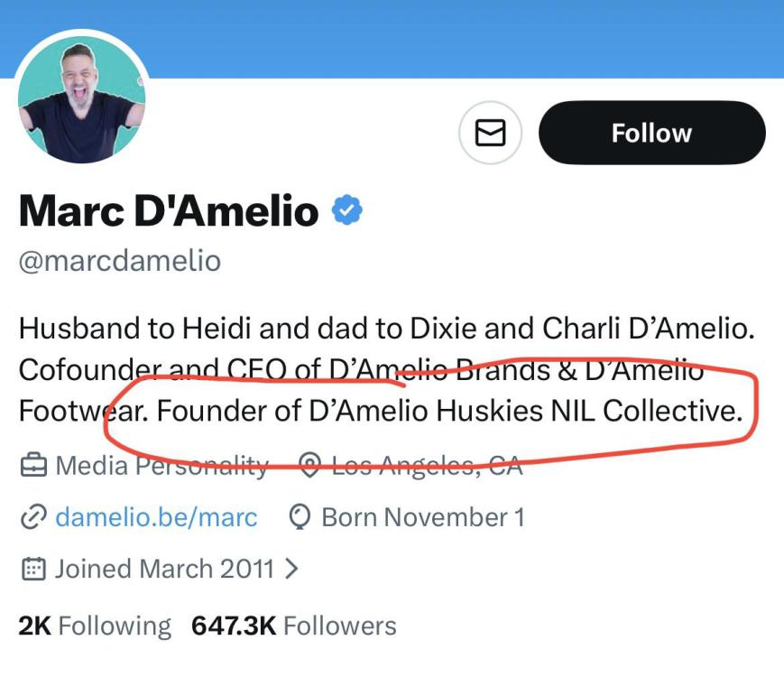Open the blue profile header banner
This screenshot has width=784, height=677.
451,36
